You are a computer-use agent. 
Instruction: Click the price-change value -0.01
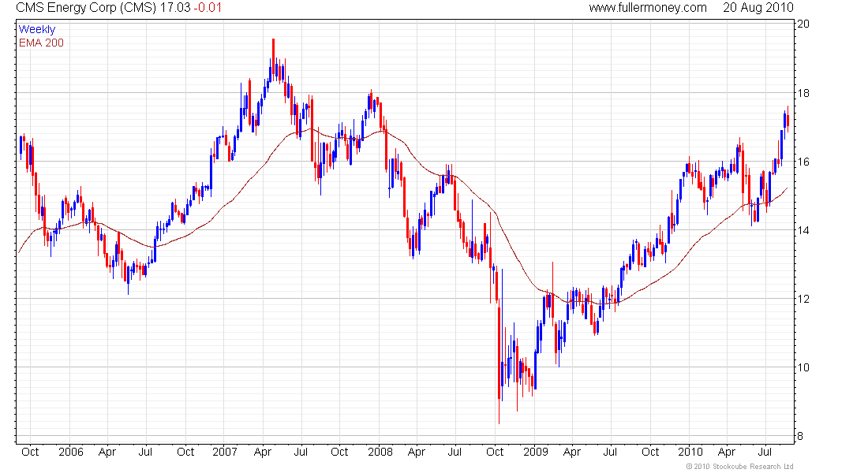click(208, 8)
